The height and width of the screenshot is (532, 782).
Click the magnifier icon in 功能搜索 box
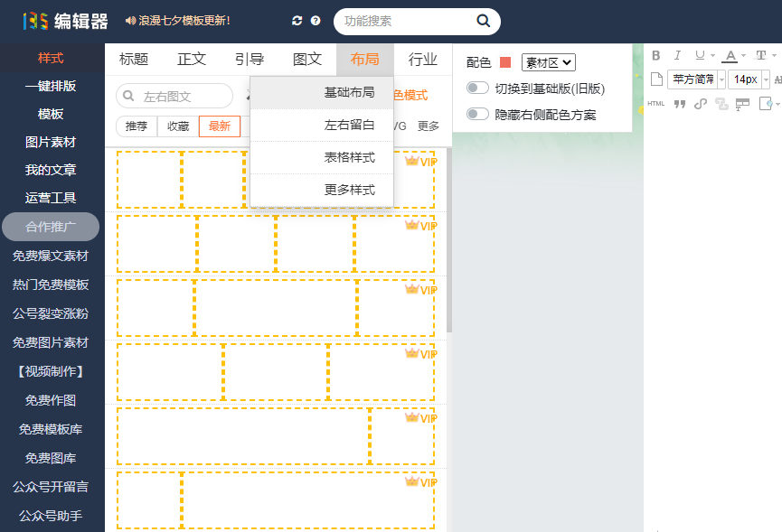(483, 21)
